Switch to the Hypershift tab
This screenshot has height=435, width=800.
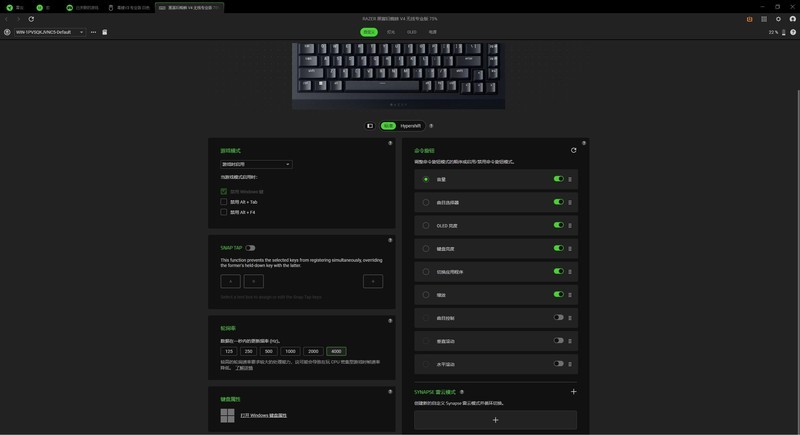411,126
